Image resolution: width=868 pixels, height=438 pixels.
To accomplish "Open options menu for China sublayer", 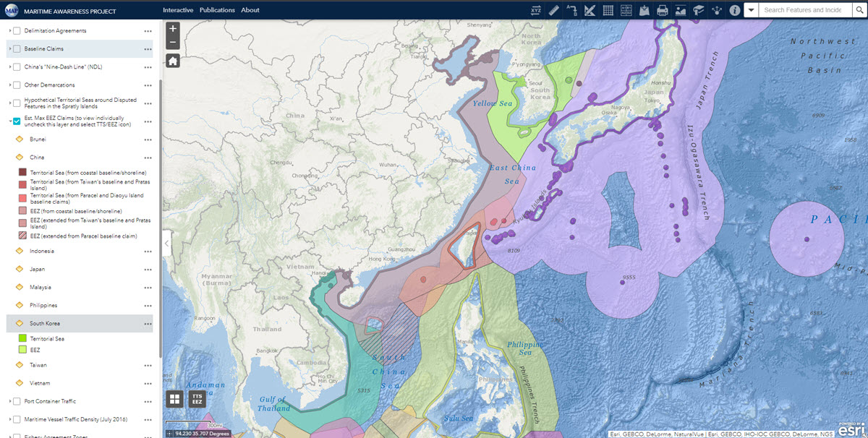I will (x=148, y=157).
